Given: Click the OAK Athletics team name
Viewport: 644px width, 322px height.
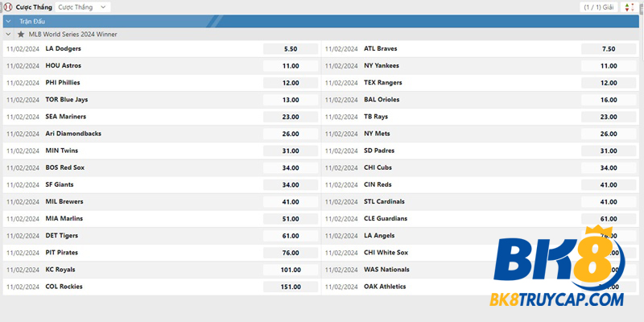Looking at the screenshot, I should pyautogui.click(x=385, y=287).
